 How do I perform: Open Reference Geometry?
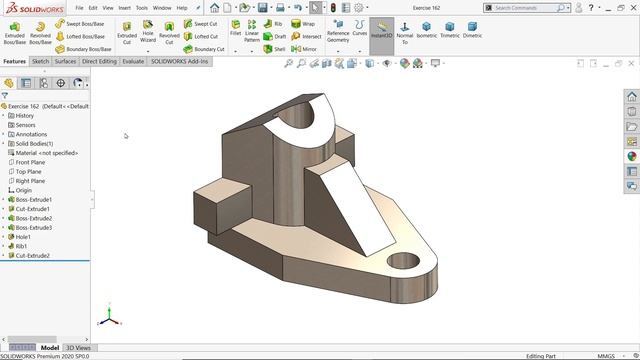coord(338,31)
